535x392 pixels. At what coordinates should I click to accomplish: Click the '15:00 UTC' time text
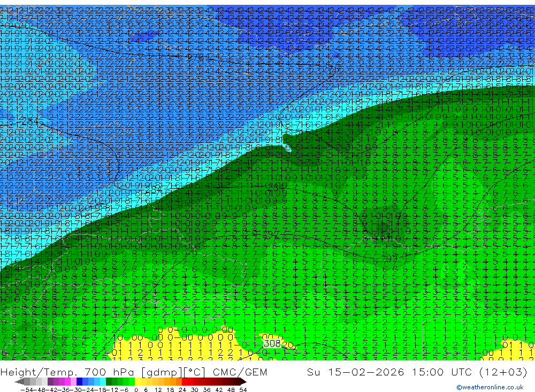click(443, 372)
